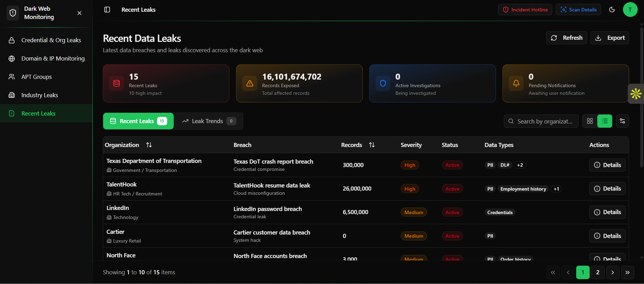Open the Leak Trends tab
The image size is (644, 284).
coord(208,121)
